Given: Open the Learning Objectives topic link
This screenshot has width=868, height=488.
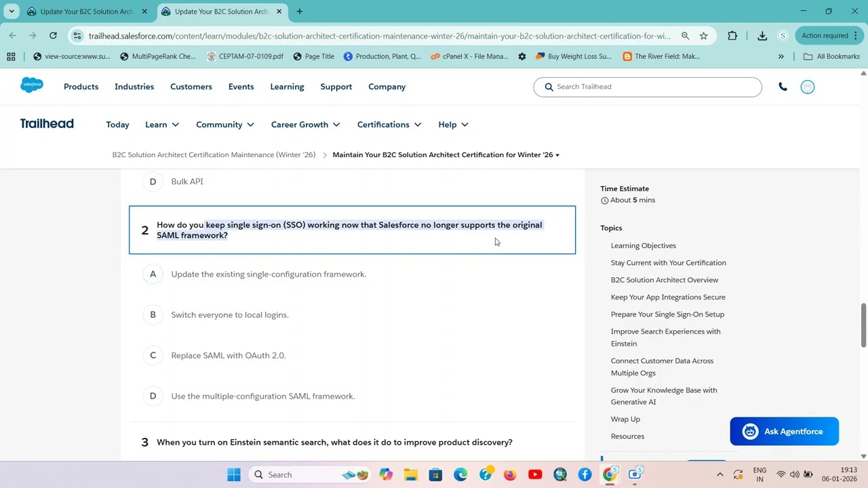Looking at the screenshot, I should tap(644, 246).
